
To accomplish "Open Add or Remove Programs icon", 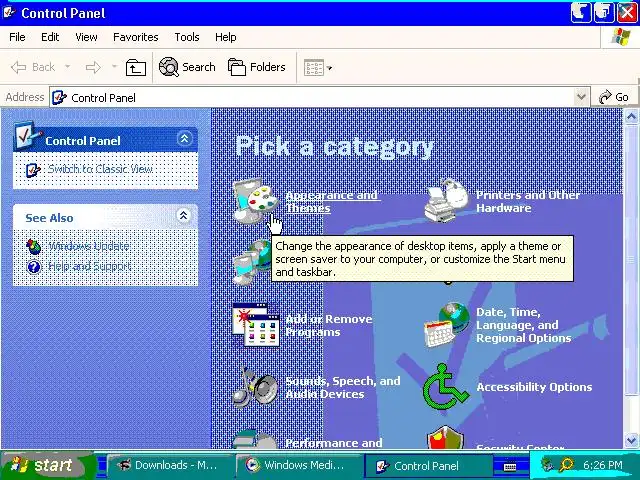I will [256, 325].
